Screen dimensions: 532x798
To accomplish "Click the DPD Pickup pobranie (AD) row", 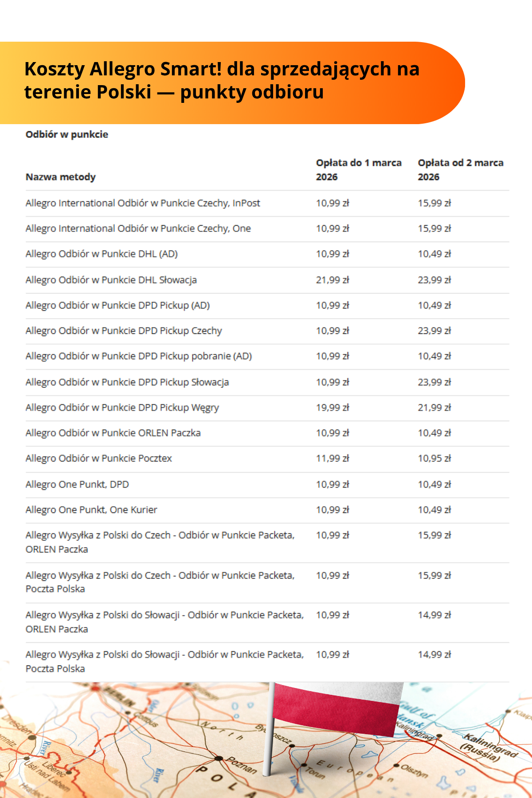I will click(x=139, y=356).
